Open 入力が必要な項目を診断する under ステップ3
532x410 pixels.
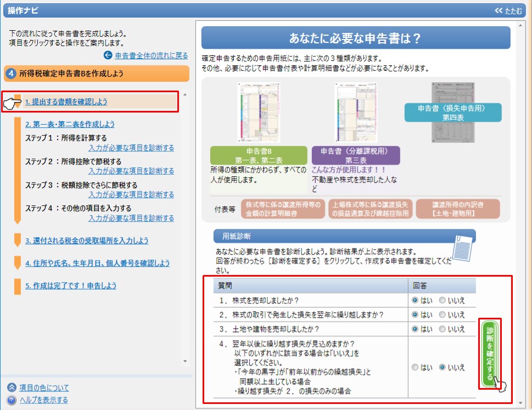coord(131,195)
